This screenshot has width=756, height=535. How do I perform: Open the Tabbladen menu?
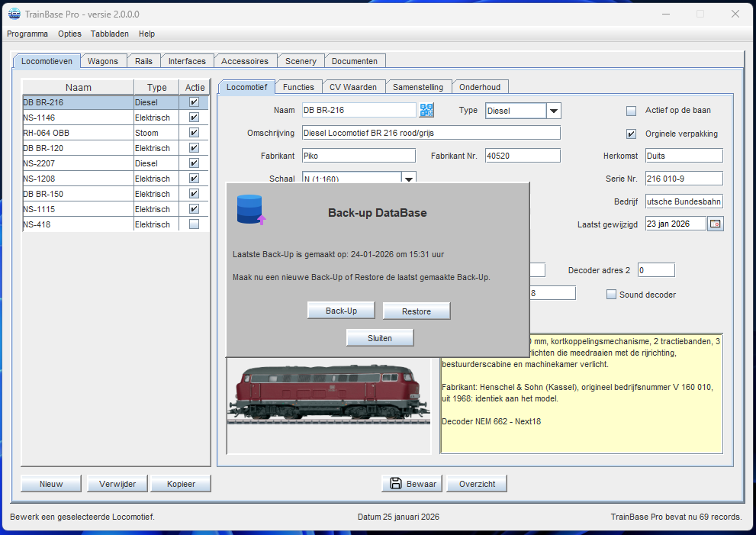(x=109, y=34)
